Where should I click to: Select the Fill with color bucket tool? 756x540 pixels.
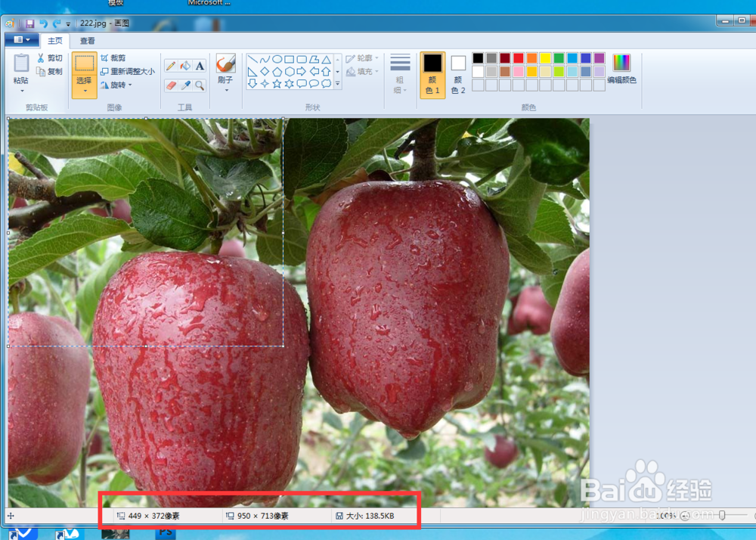click(185, 66)
